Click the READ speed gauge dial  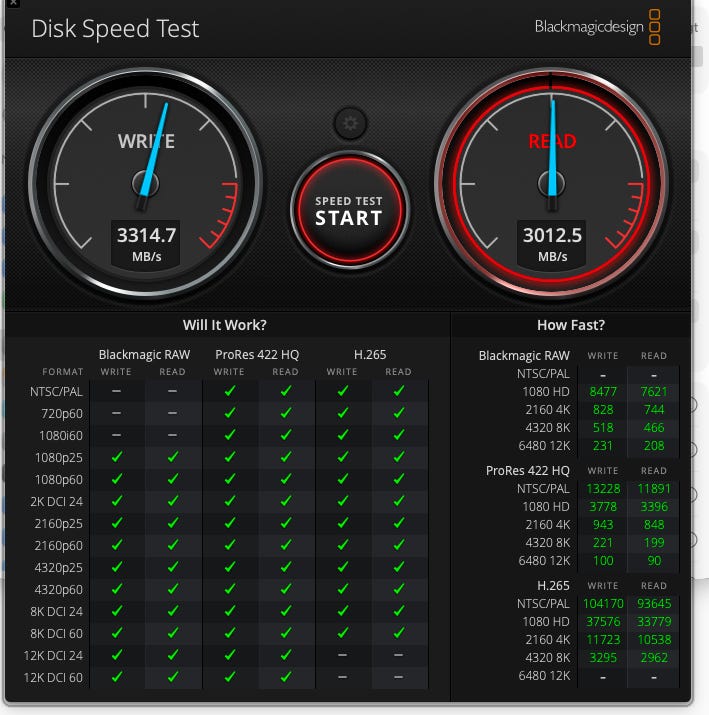tap(552, 182)
